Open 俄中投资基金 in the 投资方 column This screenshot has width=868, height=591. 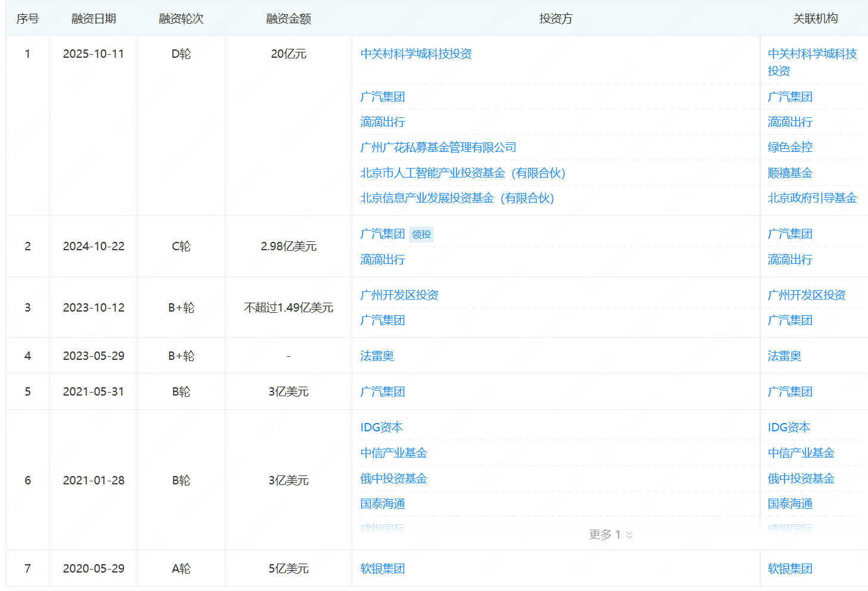coord(393,479)
